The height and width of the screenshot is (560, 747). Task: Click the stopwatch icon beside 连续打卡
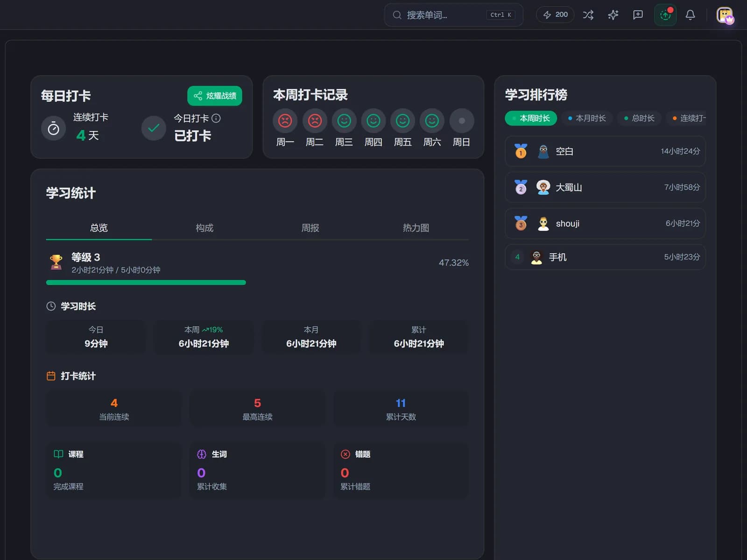coord(54,128)
